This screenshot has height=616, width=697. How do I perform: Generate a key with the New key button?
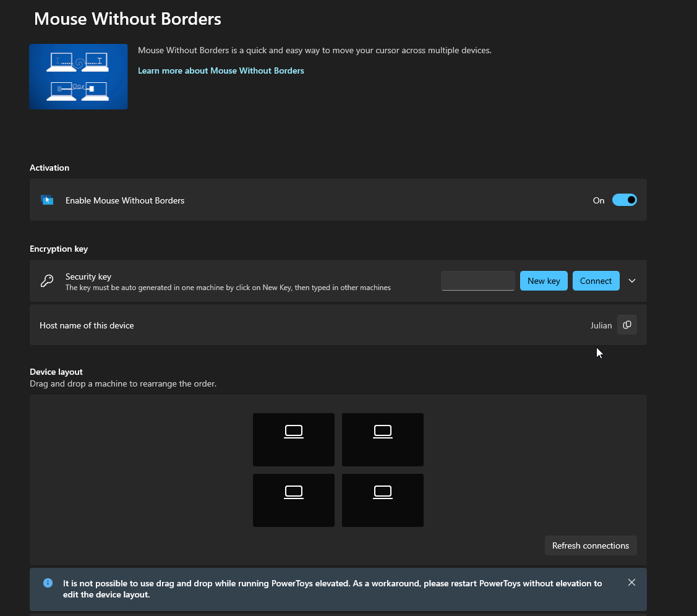pos(544,280)
